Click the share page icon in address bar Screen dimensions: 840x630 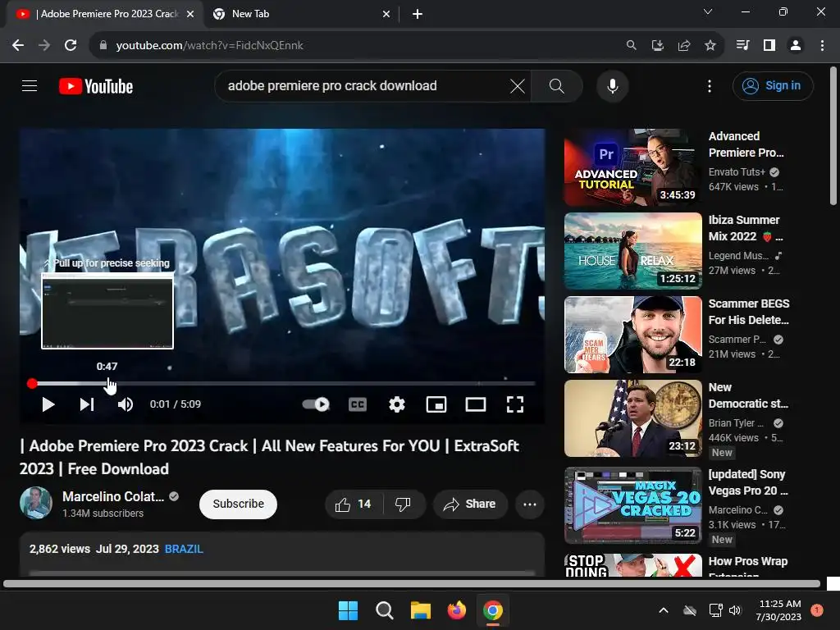point(683,46)
